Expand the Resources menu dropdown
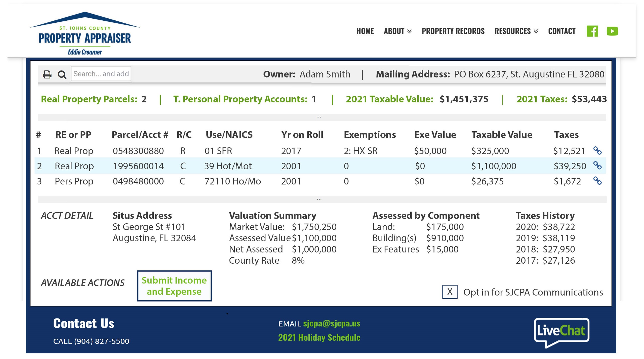The image size is (644, 359). pyautogui.click(x=516, y=31)
